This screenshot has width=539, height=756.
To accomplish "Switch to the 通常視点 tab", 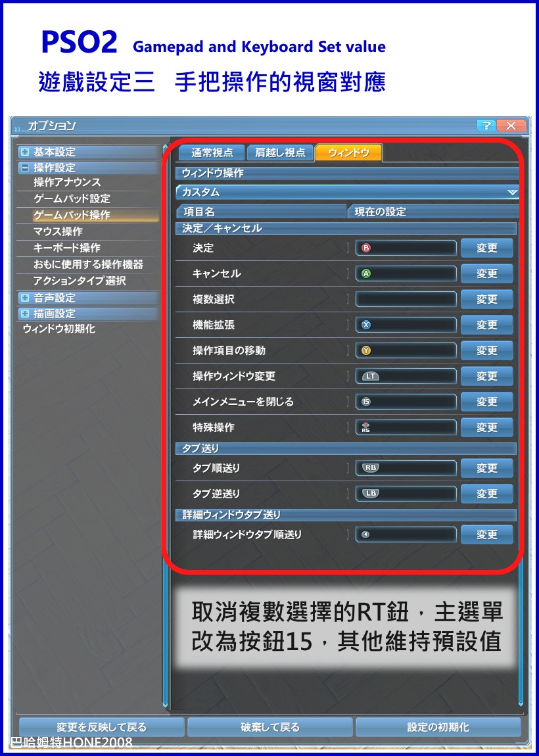I will coord(212,153).
